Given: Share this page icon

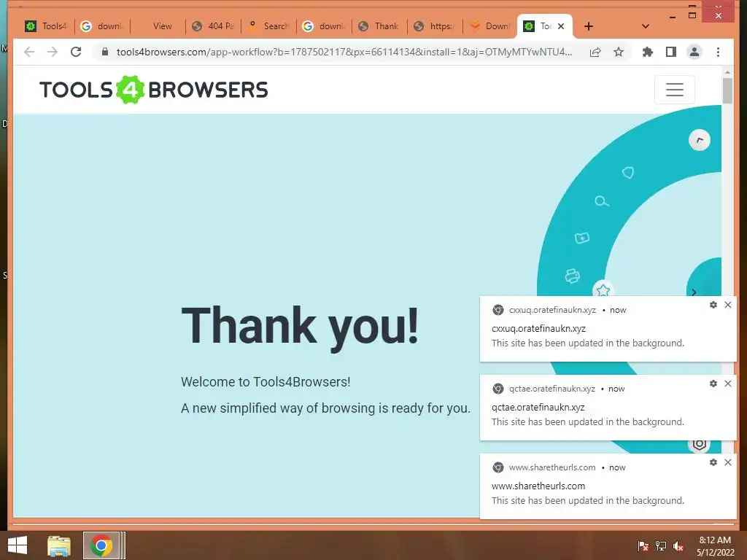Looking at the screenshot, I should point(595,52).
